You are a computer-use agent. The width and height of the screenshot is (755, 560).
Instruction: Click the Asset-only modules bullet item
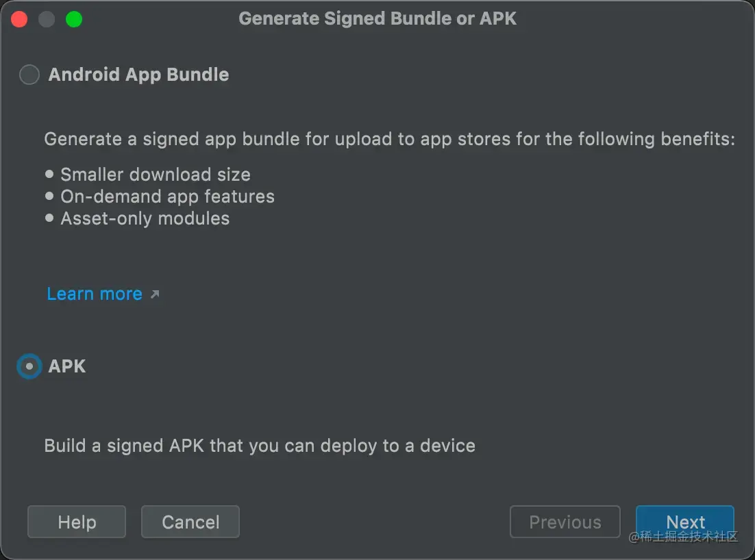(145, 218)
